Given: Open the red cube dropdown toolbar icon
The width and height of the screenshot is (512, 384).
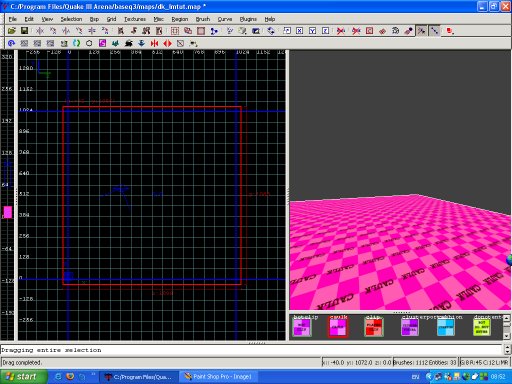Looking at the screenshot, I should tap(450, 31).
